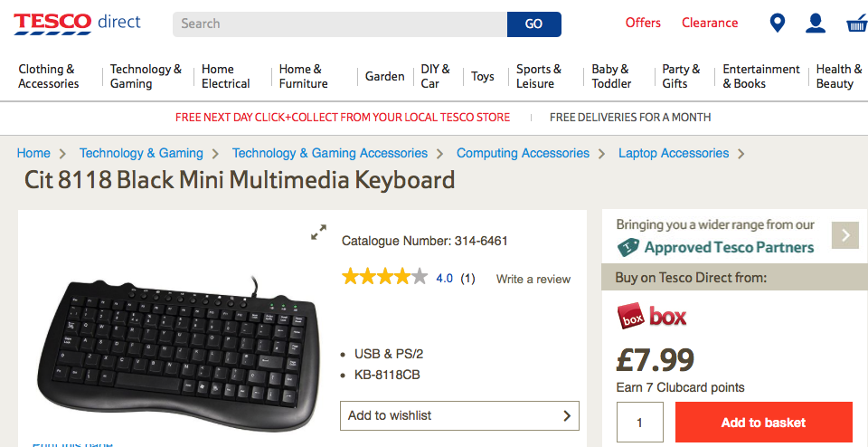Expand the Approved Tesco Partners arrow
Screen dimensions: 868x447
(844, 235)
